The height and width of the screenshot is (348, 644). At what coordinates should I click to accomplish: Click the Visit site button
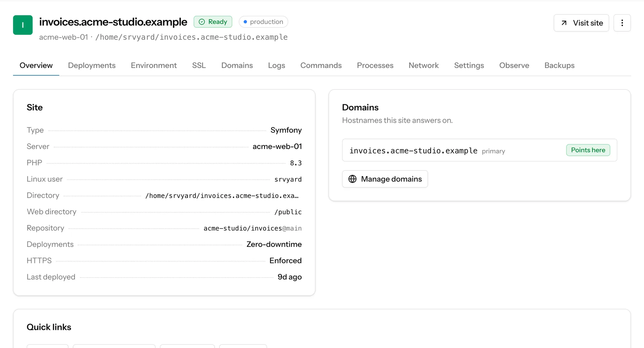coord(581,23)
